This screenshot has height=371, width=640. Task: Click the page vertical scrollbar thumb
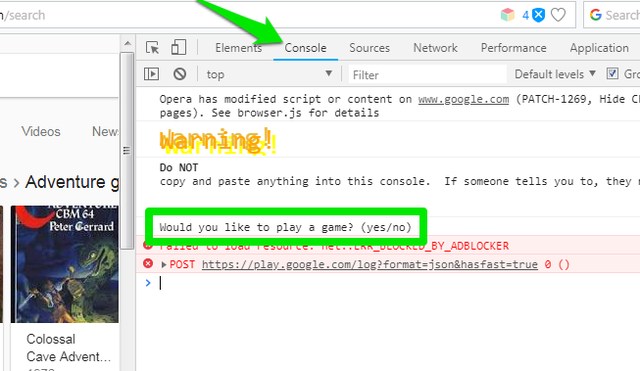(127, 151)
